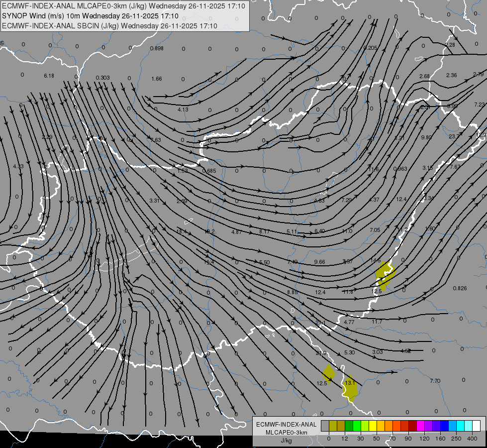The height and width of the screenshot is (448, 487).
Task: Click the J/kg unit in the legend
Action: click(x=287, y=441)
